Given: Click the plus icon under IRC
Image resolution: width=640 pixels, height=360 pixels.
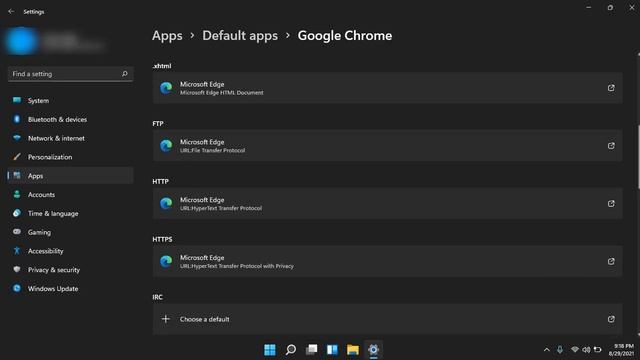Looking at the screenshot, I should [166, 319].
